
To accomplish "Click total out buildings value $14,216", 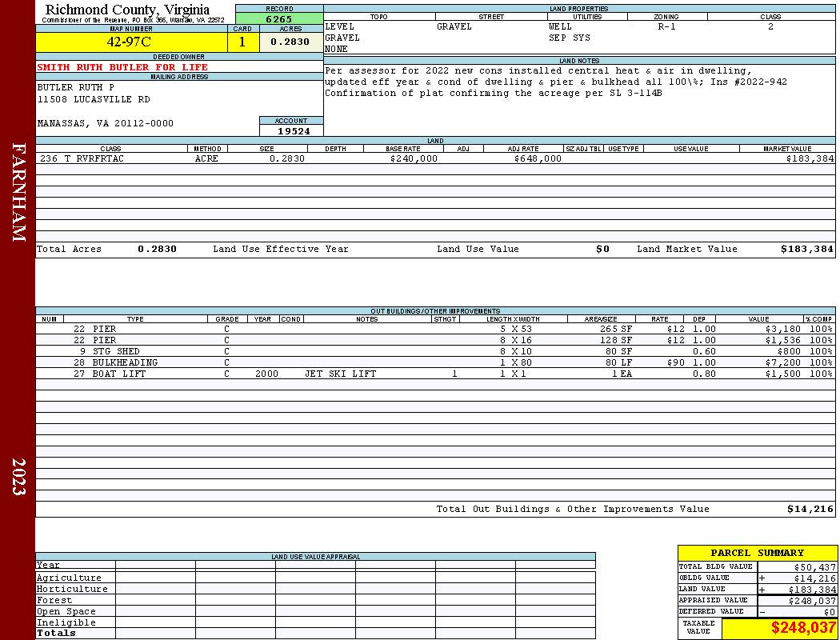I will coord(810,510).
